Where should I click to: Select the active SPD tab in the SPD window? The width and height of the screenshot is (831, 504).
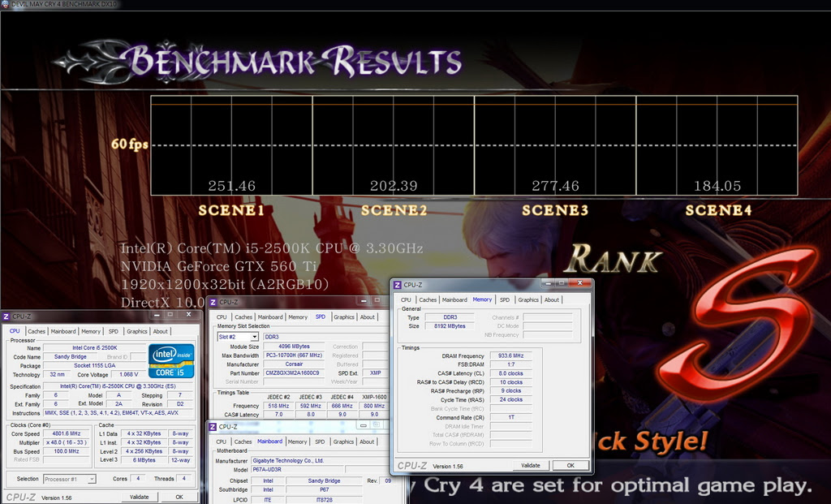(x=321, y=317)
